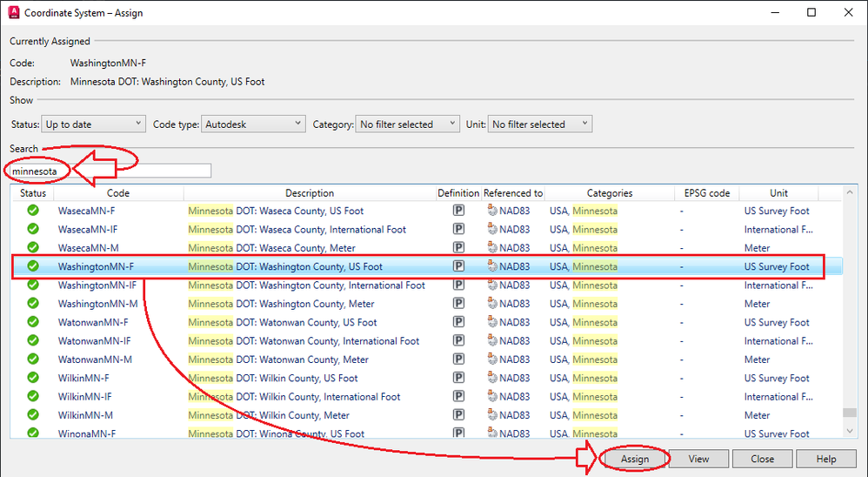
Task: Sort the list by Description column header
Action: tap(310, 192)
